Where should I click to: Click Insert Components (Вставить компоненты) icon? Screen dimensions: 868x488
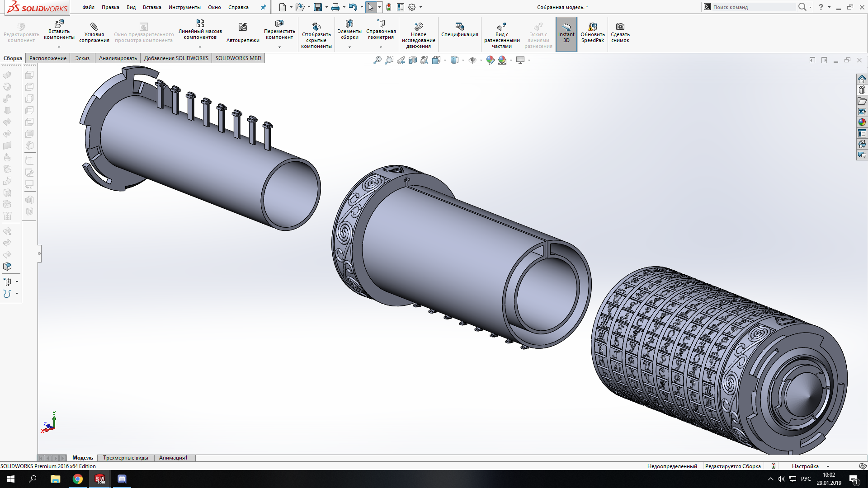(x=59, y=24)
